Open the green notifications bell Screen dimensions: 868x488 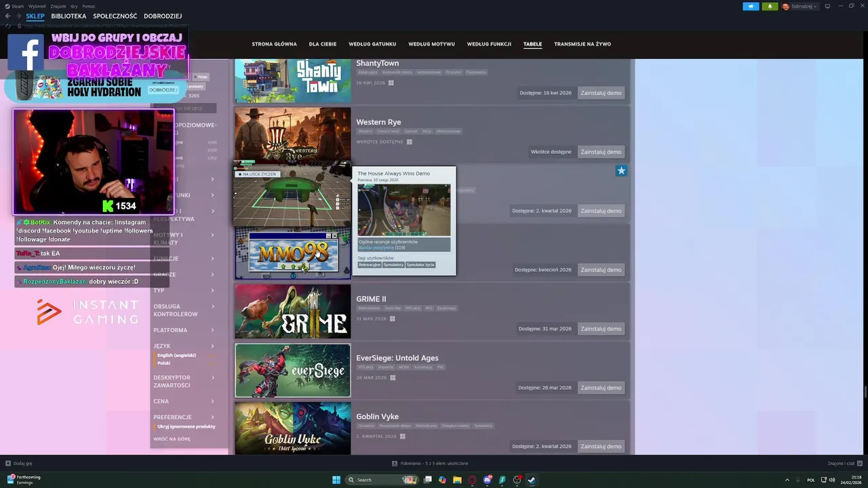pos(770,6)
